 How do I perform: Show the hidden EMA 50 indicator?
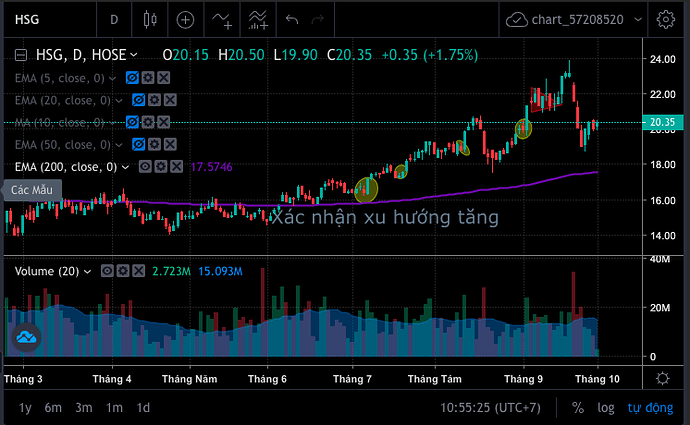(x=139, y=144)
